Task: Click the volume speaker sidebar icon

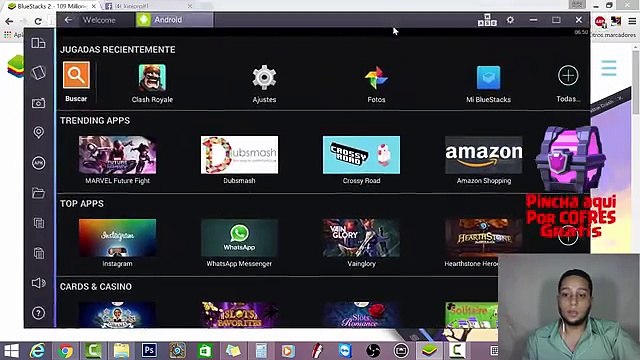Action: 38,283
